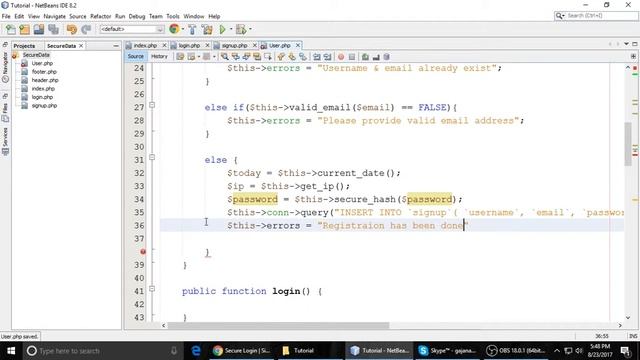Open the File menu
The image size is (640, 360).
click(6, 16)
